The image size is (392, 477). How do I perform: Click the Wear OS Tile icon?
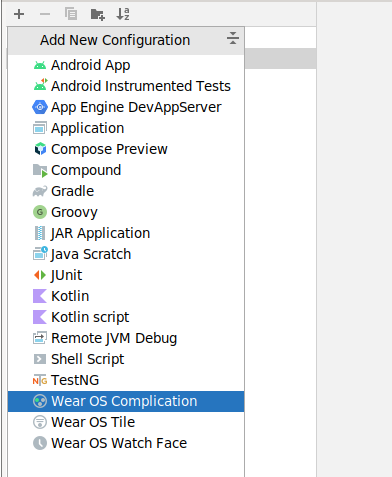[x=40, y=422]
